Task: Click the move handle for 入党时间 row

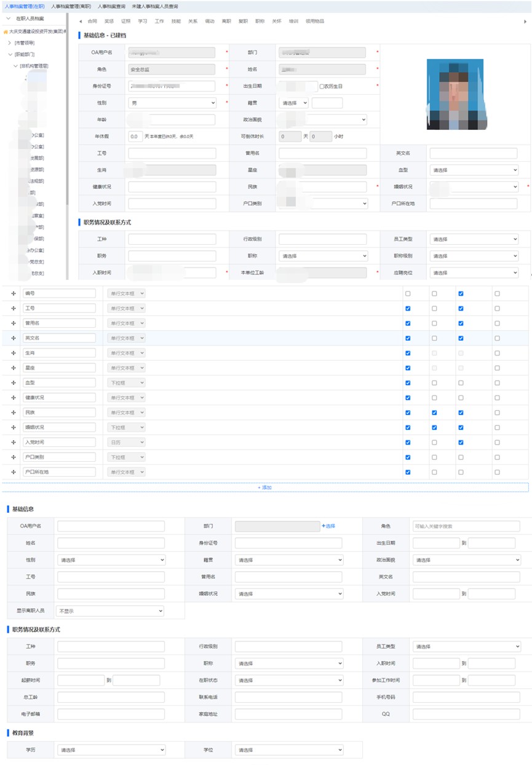Action: pyautogui.click(x=13, y=443)
